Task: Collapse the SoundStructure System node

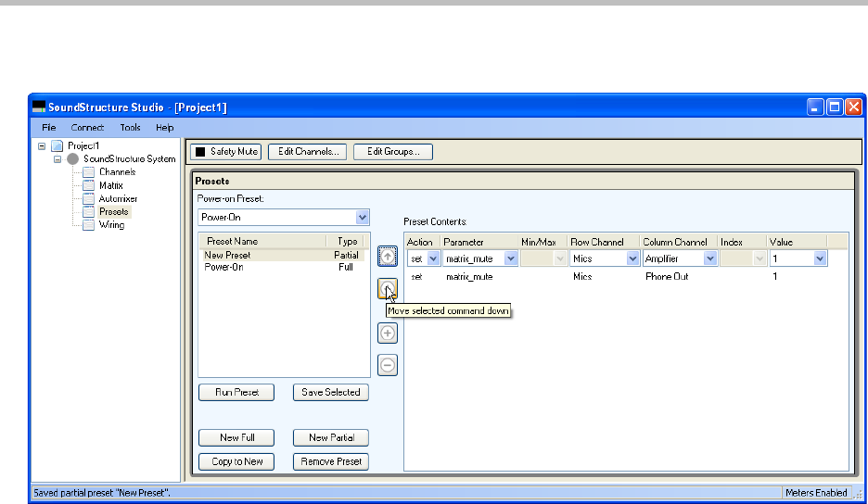Action: (57, 159)
